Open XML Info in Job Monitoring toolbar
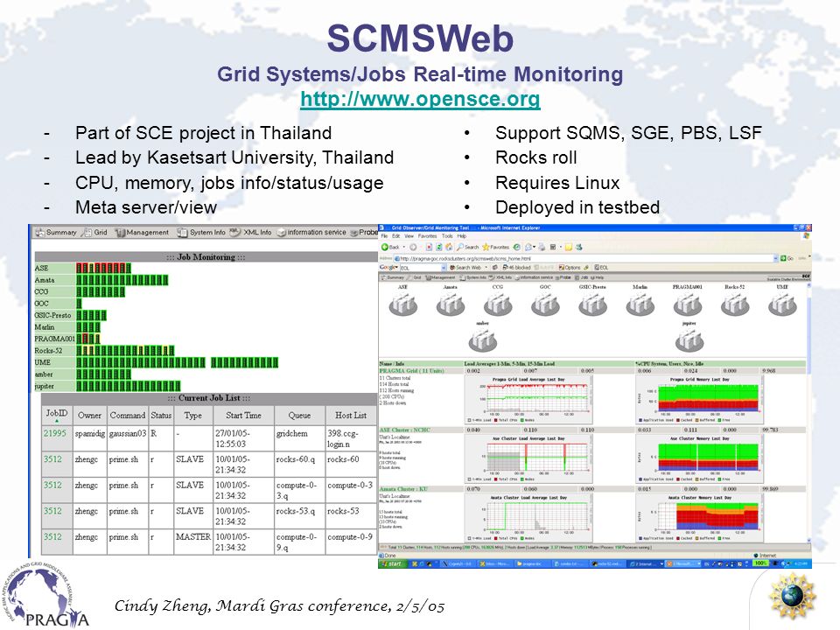Viewport: 840px width, 630px height. coord(251,233)
